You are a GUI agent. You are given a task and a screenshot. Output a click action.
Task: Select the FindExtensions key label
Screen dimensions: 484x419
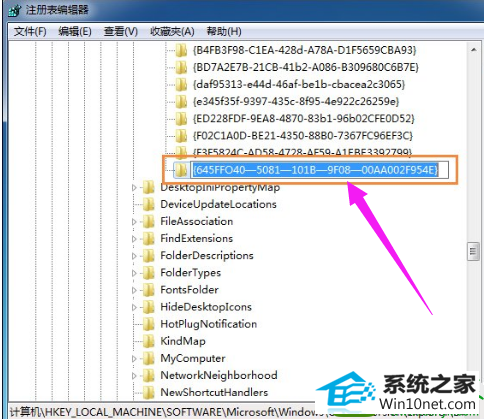point(196,239)
